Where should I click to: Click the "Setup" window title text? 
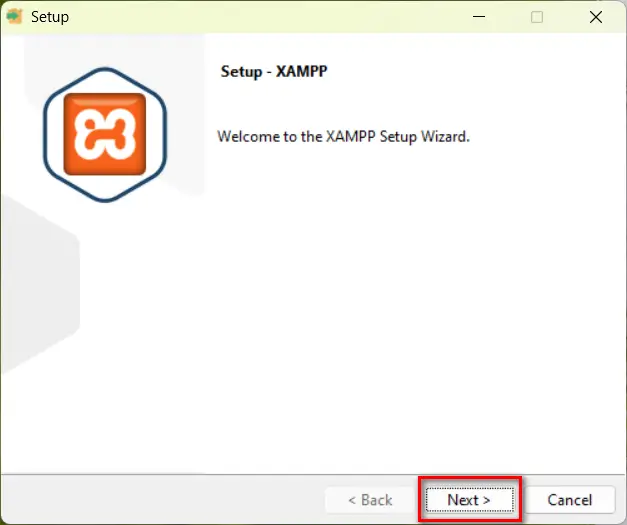click(x=50, y=17)
